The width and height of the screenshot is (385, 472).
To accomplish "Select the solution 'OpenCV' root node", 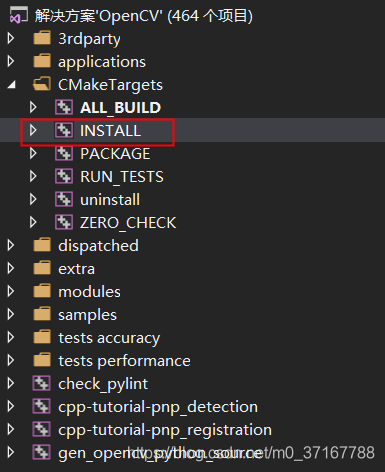I will click(144, 16).
